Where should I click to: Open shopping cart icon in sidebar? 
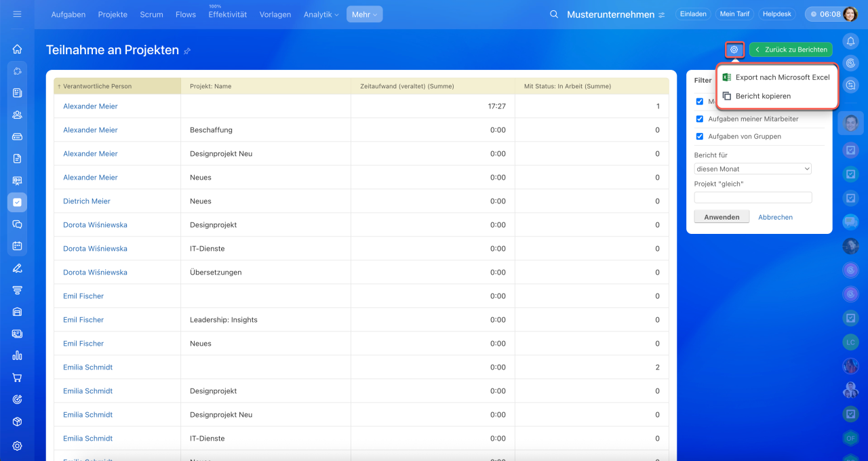click(17, 378)
